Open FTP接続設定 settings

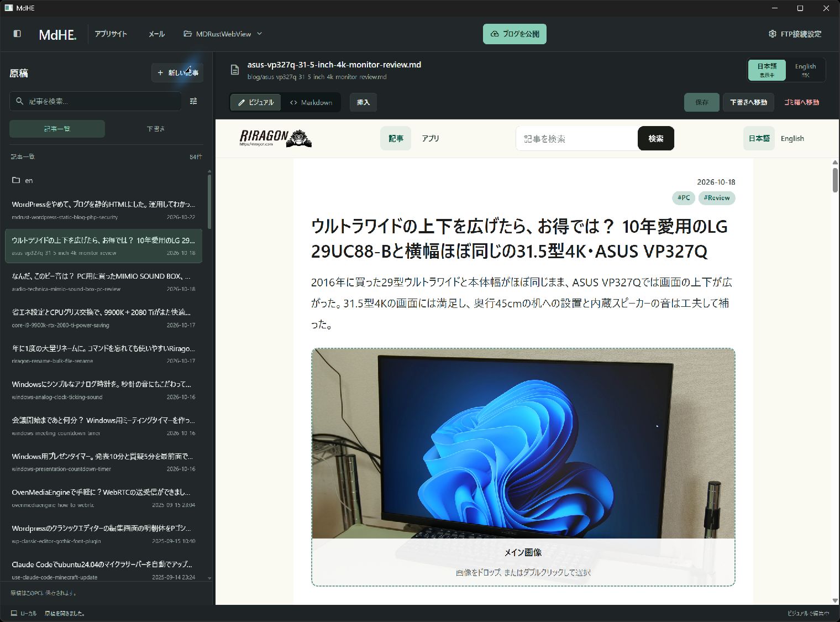coord(795,34)
